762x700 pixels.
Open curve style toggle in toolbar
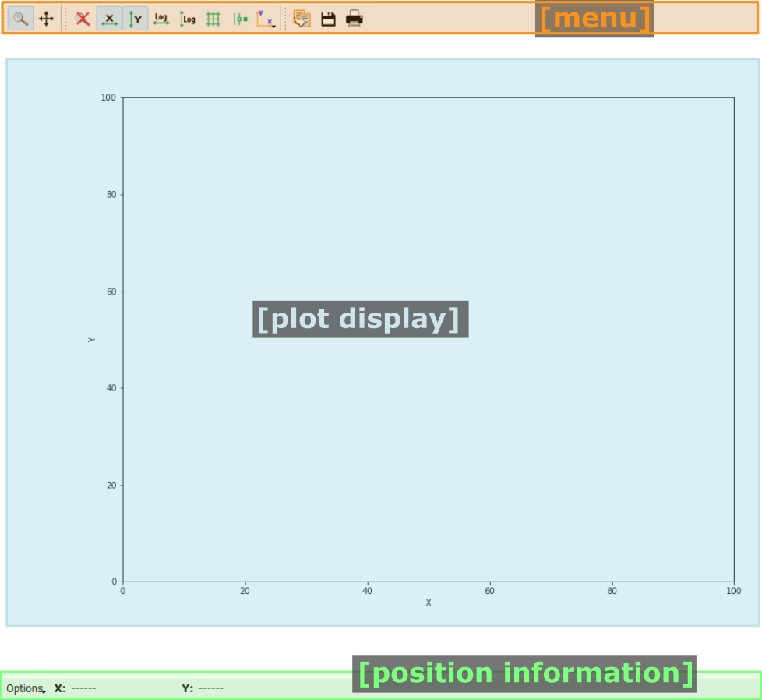coord(240,19)
